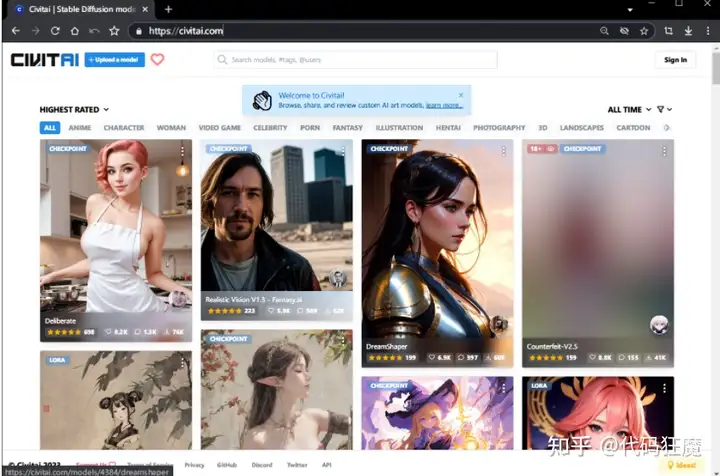The image size is (720, 476).
Task: Open the filter funnel dropdown
Action: coord(664,110)
